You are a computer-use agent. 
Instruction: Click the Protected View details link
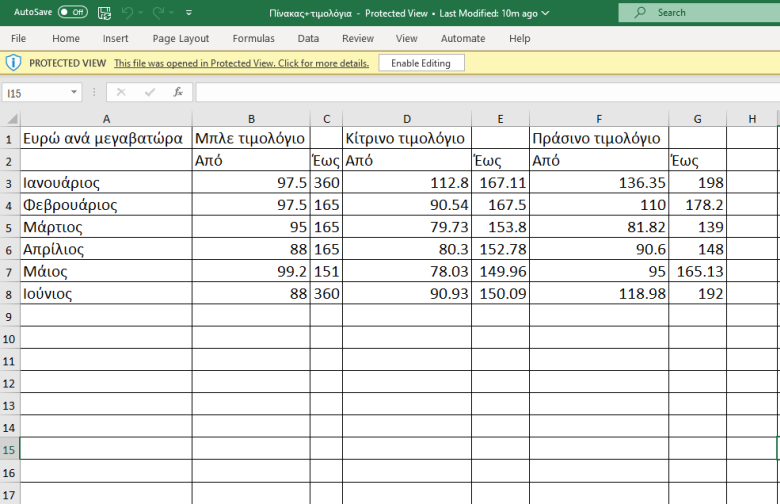[241, 63]
